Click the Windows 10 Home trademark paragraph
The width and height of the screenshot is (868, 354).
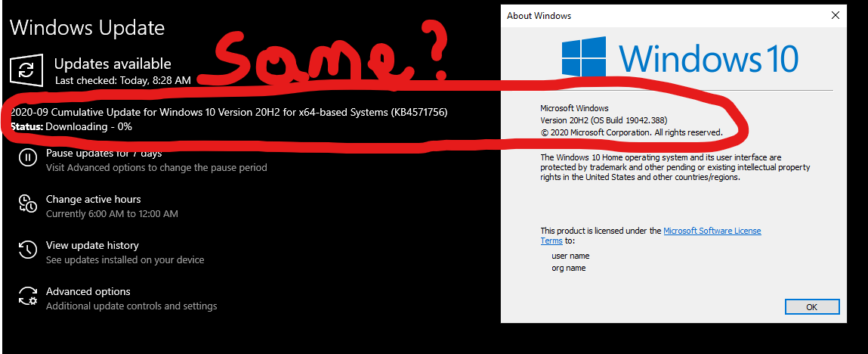pos(675,168)
